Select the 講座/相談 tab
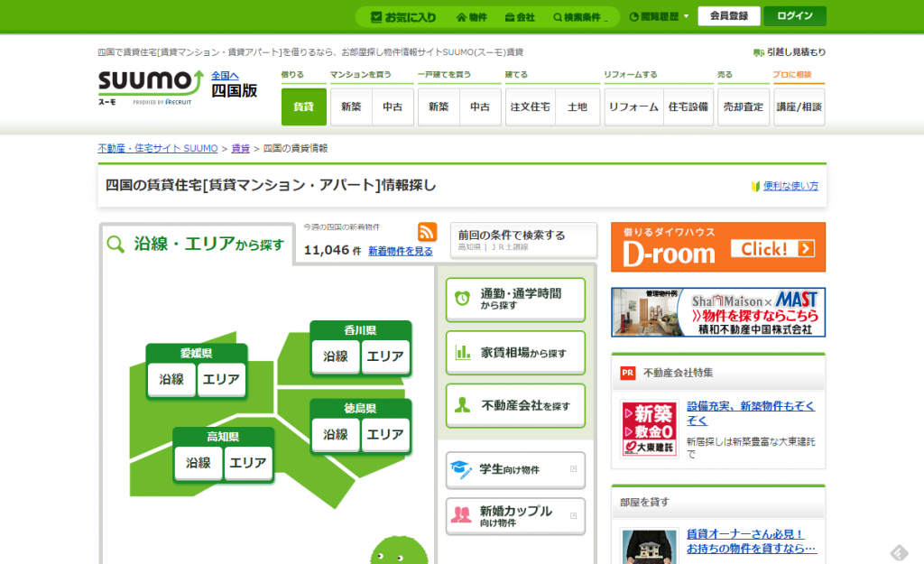924x564 pixels. [799, 106]
